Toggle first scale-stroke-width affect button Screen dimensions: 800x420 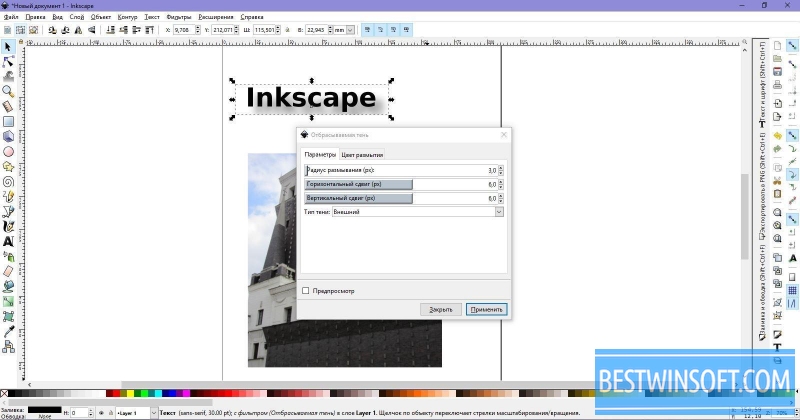point(367,30)
